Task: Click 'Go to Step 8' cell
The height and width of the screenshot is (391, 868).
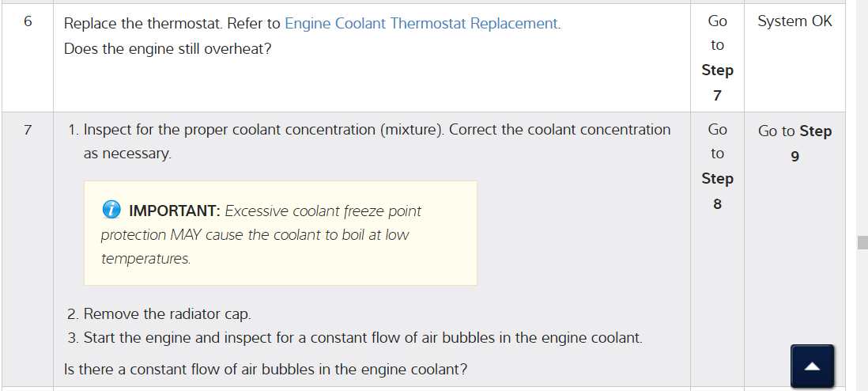Action: pos(717,166)
